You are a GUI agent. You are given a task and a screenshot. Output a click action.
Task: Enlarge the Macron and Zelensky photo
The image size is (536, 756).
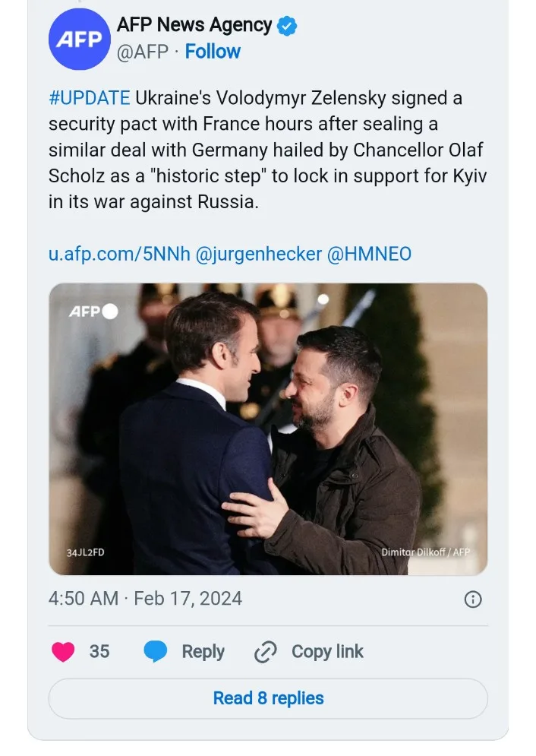click(x=268, y=429)
